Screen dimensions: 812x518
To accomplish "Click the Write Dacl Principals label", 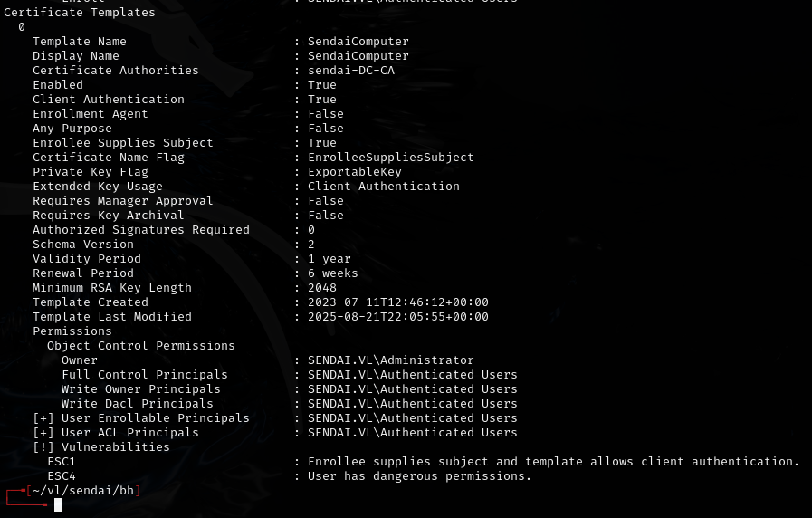I will (138, 404).
